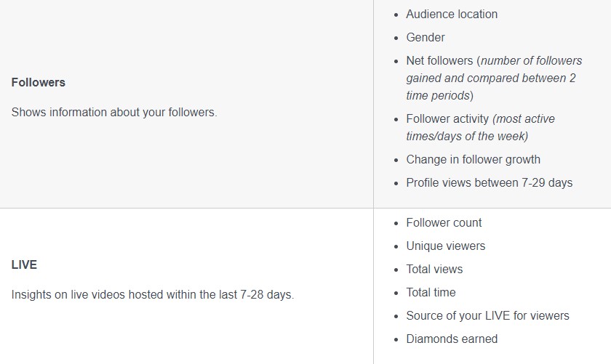
Task: Click the bold LIVE heading
Action: click(x=24, y=265)
